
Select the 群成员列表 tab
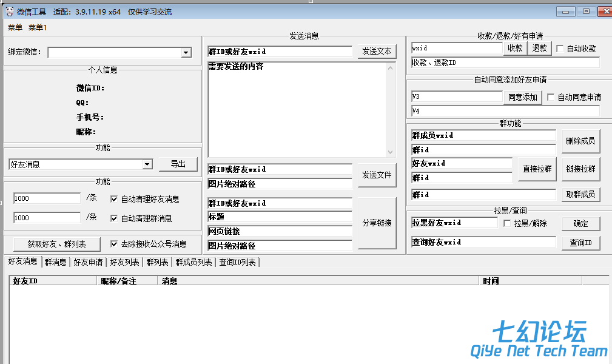pyautogui.click(x=193, y=262)
